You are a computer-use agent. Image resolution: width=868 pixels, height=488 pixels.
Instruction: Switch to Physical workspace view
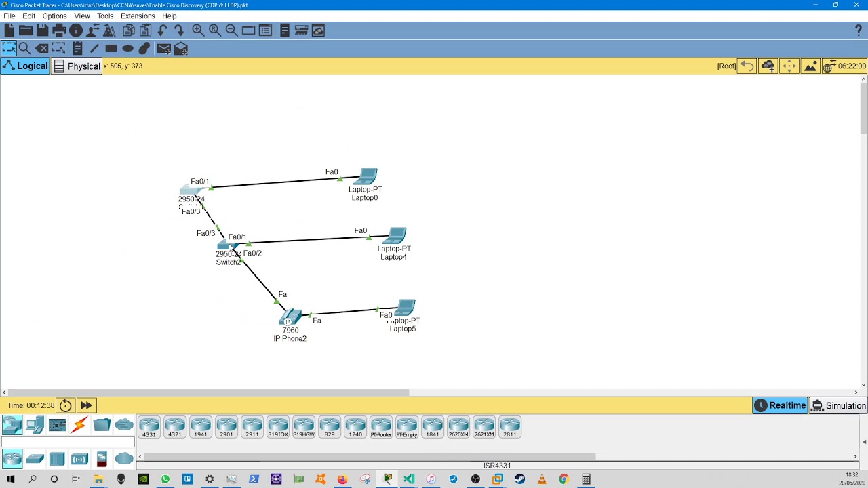(77, 66)
